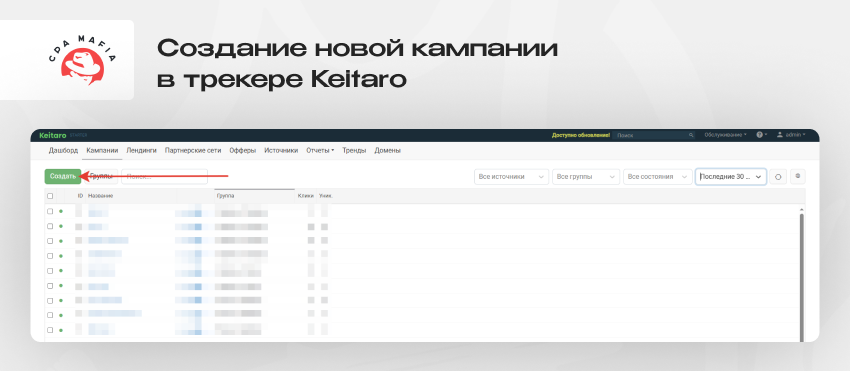The height and width of the screenshot is (371, 850).
Task: Switch to the Лендинги tab
Action: point(141,151)
